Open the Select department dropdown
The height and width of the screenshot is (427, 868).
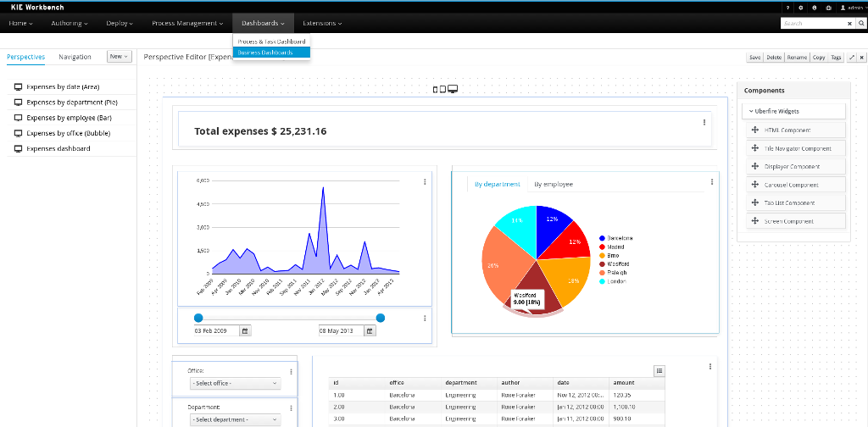[235, 419]
